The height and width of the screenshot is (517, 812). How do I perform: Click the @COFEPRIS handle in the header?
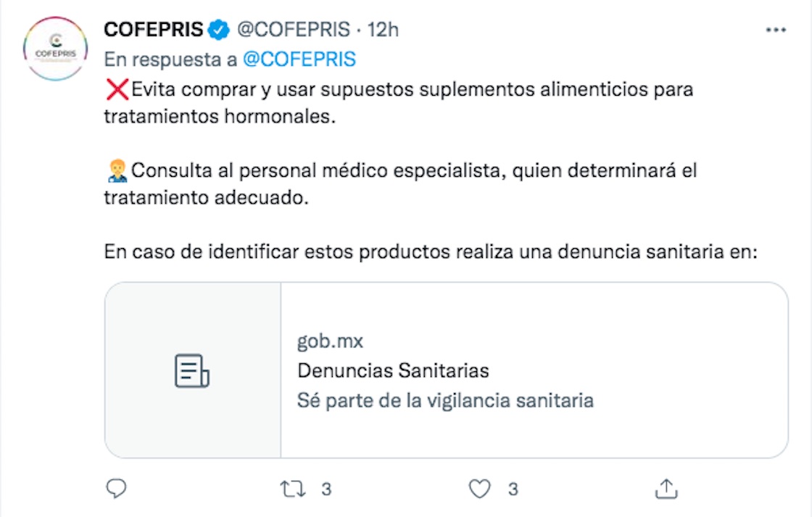(294, 30)
